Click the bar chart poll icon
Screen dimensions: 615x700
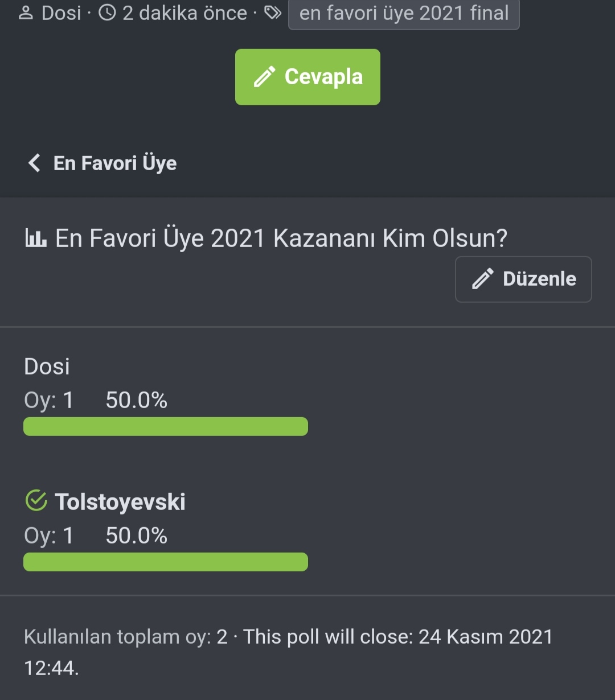click(35, 238)
